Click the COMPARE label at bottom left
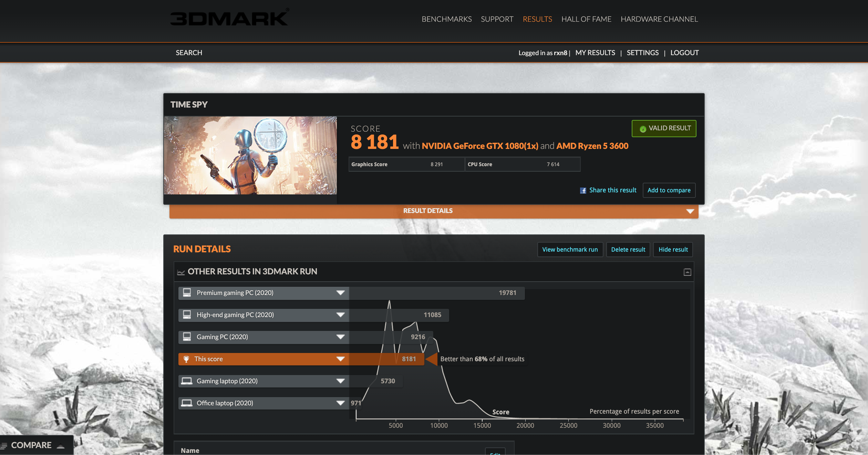The image size is (868, 455). [31, 445]
